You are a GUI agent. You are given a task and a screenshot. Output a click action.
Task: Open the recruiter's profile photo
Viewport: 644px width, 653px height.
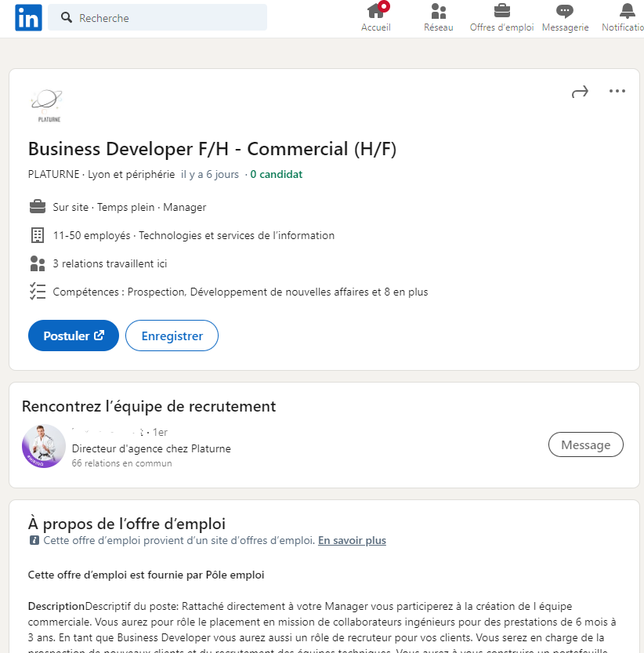click(x=44, y=446)
